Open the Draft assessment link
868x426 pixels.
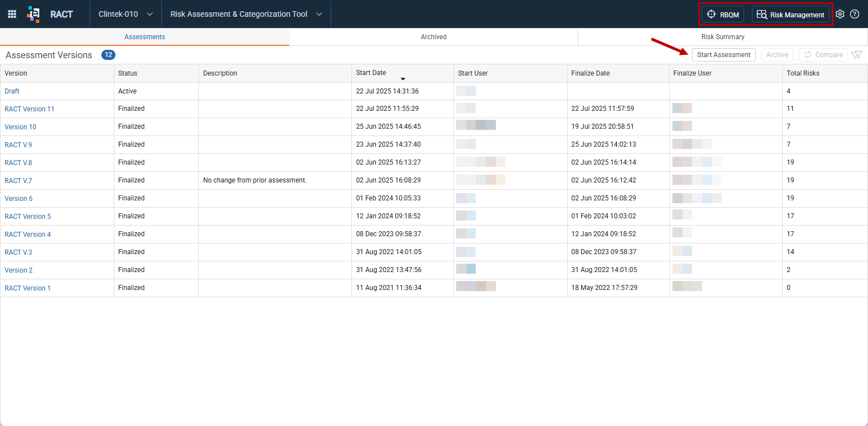pos(12,91)
